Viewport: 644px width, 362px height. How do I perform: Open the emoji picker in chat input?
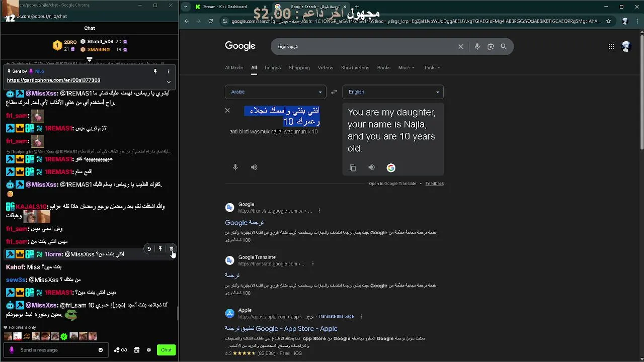(x=101, y=350)
